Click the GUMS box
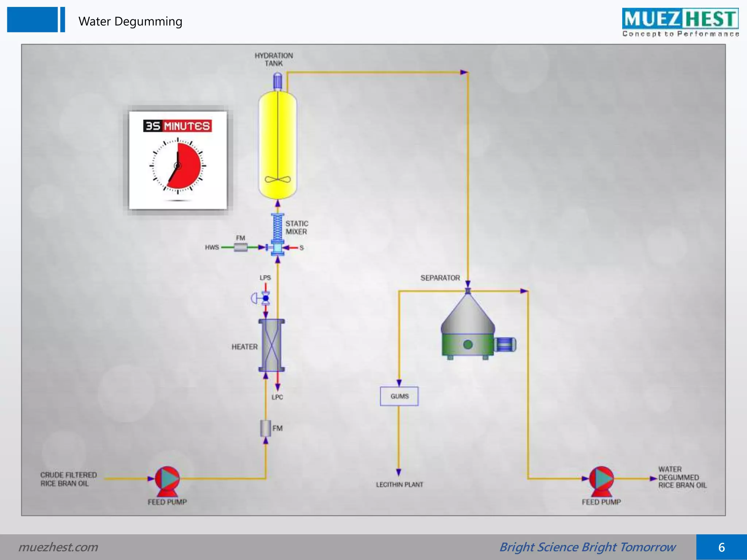This screenshot has height=560, width=747. (x=399, y=396)
